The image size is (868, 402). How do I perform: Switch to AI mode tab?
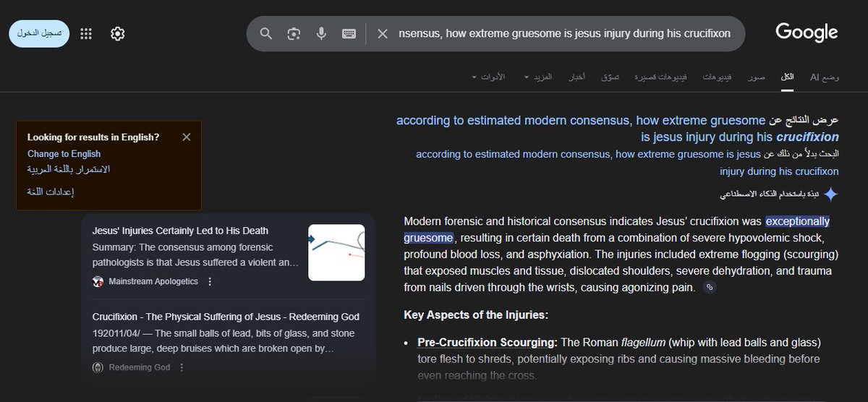click(x=825, y=77)
